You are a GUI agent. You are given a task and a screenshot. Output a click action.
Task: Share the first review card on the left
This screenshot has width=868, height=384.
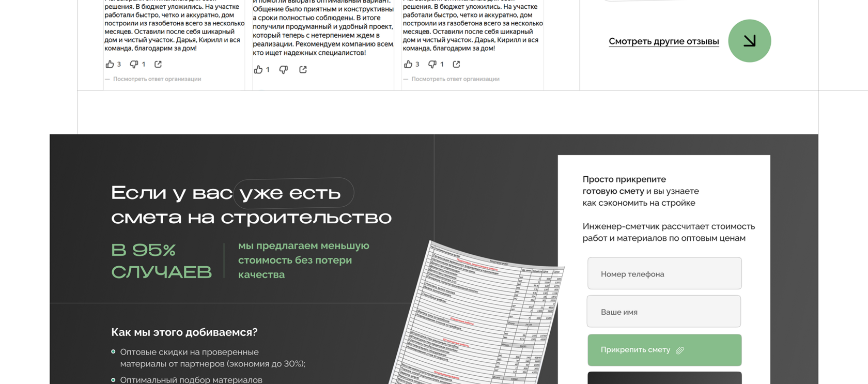[x=158, y=64]
